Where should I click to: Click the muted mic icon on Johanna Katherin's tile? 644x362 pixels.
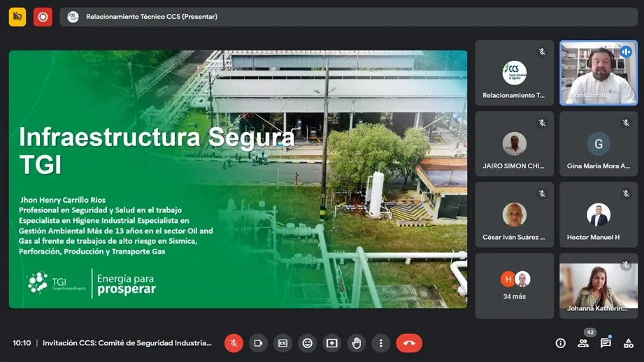(626, 265)
